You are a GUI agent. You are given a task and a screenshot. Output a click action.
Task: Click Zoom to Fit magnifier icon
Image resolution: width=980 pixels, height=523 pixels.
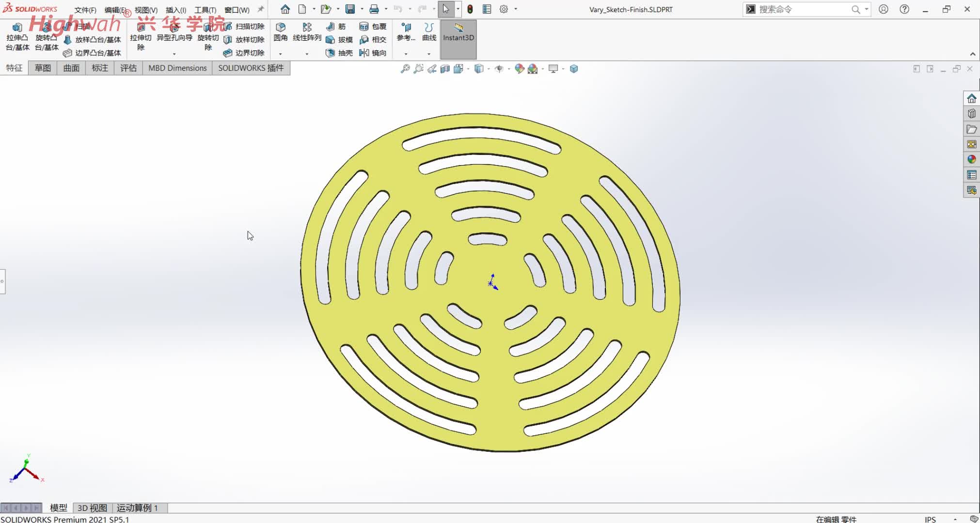click(x=405, y=69)
